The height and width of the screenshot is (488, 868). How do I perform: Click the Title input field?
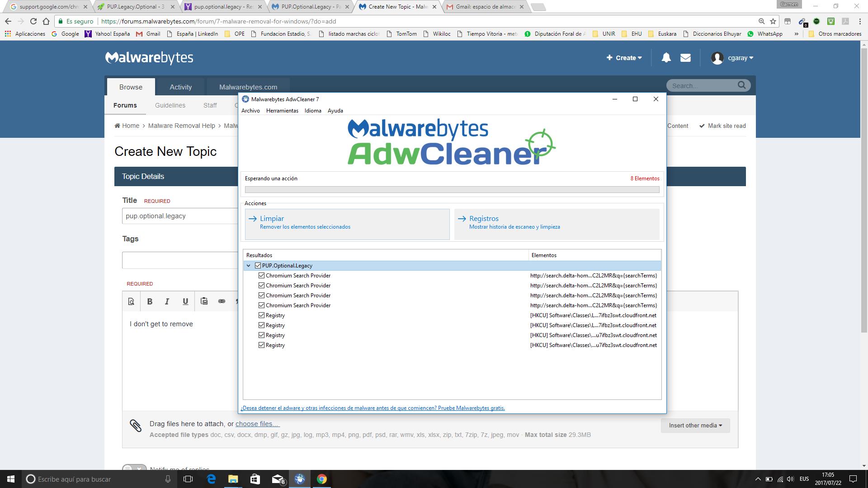tap(180, 216)
